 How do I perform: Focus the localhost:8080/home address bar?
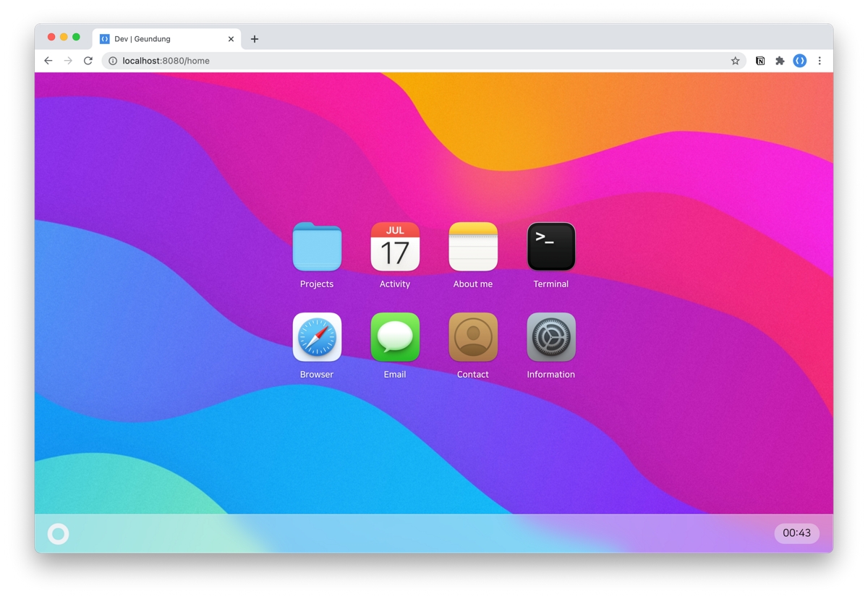pos(423,61)
